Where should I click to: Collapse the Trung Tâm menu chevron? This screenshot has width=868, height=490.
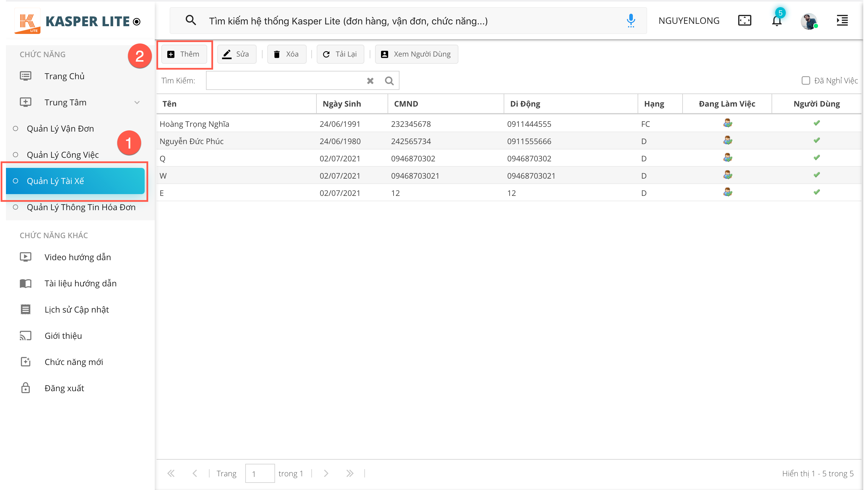pos(137,102)
